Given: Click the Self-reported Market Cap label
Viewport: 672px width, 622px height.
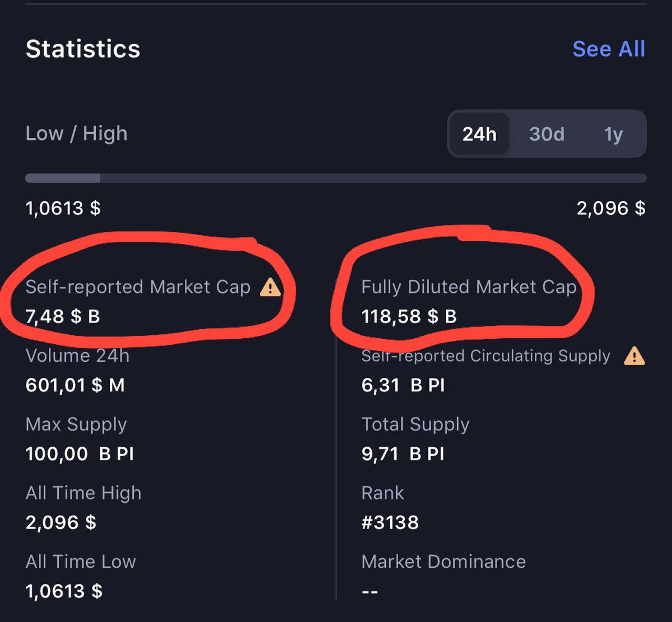Looking at the screenshot, I should [138, 287].
